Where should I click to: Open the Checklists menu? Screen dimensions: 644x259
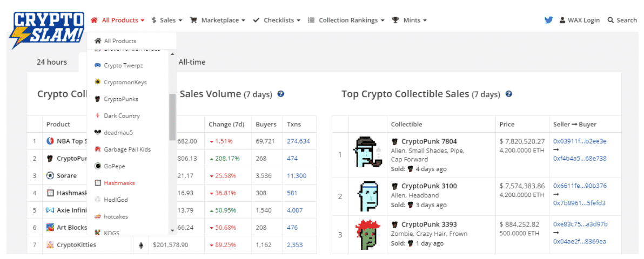277,20
